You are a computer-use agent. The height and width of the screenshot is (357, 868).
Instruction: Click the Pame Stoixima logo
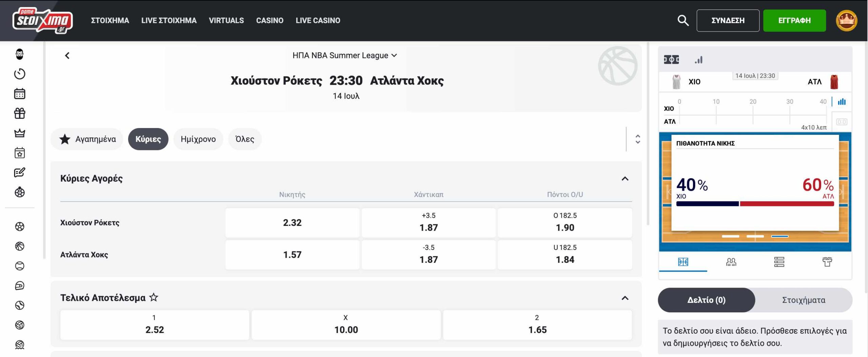pos(42,20)
